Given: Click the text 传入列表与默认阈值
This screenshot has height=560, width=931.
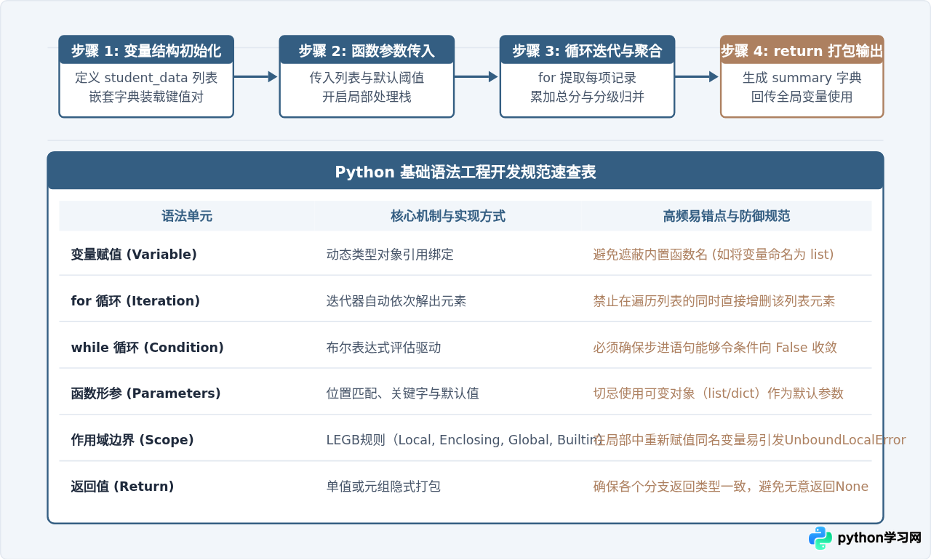Looking at the screenshot, I should pos(367,78).
